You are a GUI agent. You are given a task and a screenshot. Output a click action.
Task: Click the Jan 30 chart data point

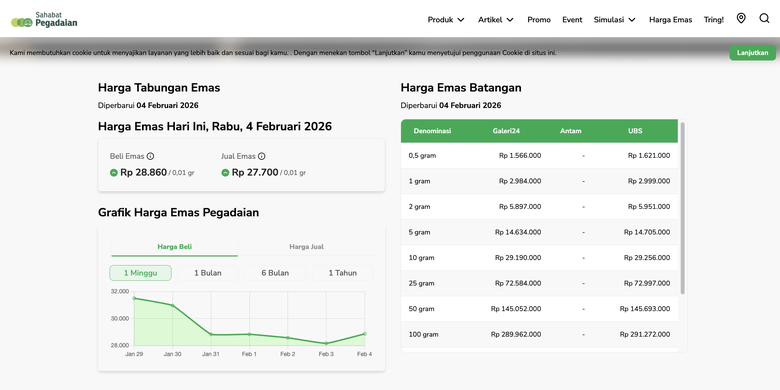click(173, 305)
